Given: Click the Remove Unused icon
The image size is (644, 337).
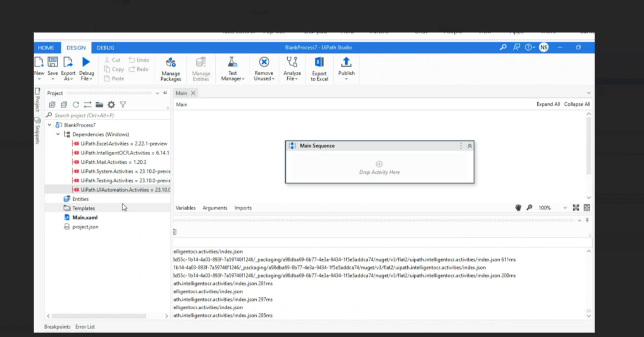Looking at the screenshot, I should 264,69.
